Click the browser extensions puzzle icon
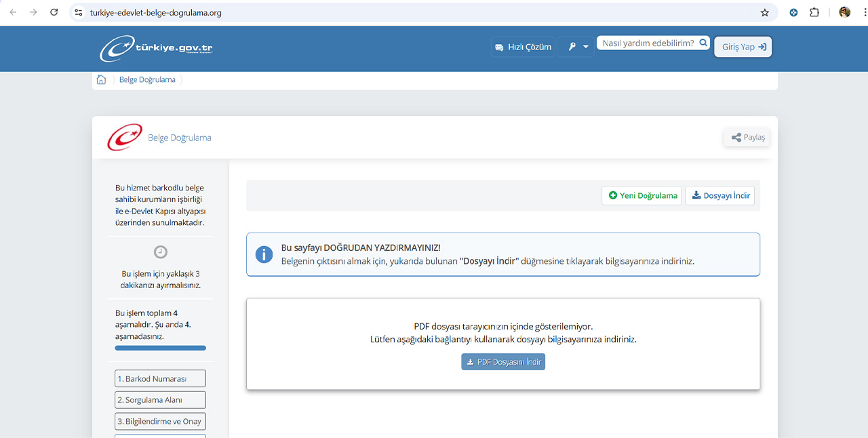 pyautogui.click(x=814, y=12)
